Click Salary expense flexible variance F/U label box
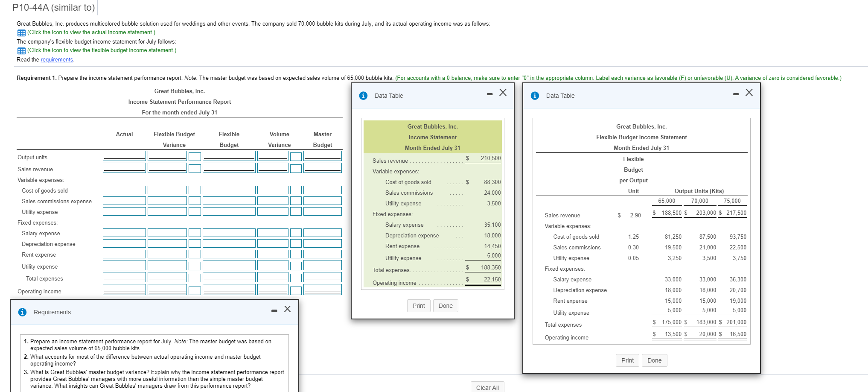This screenshot has width=868, height=392. [x=195, y=233]
